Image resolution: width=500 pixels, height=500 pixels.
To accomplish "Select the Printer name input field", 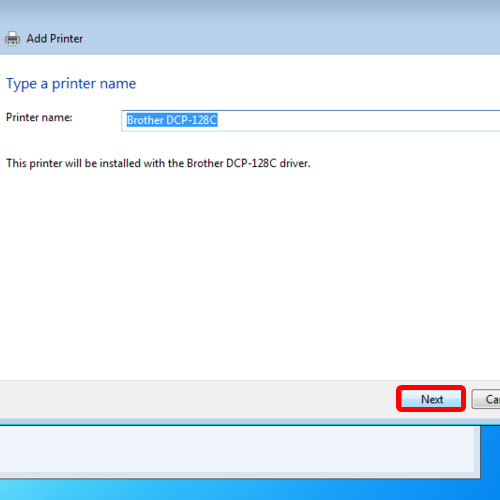I will 311,120.
